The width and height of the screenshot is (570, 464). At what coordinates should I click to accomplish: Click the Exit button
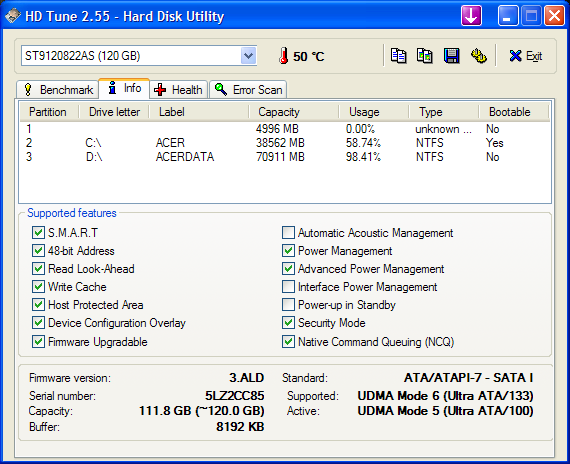pyautogui.click(x=525, y=56)
